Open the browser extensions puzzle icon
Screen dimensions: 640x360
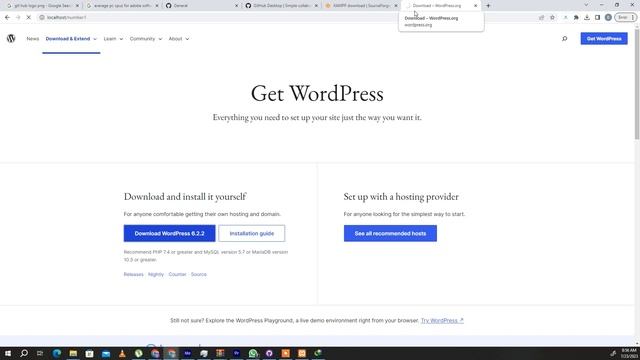[x=576, y=18]
